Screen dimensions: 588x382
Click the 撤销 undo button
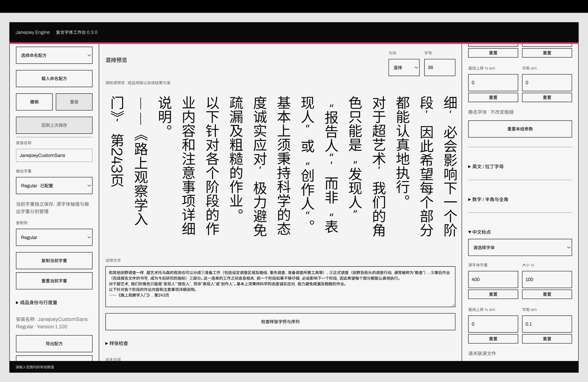coord(34,102)
